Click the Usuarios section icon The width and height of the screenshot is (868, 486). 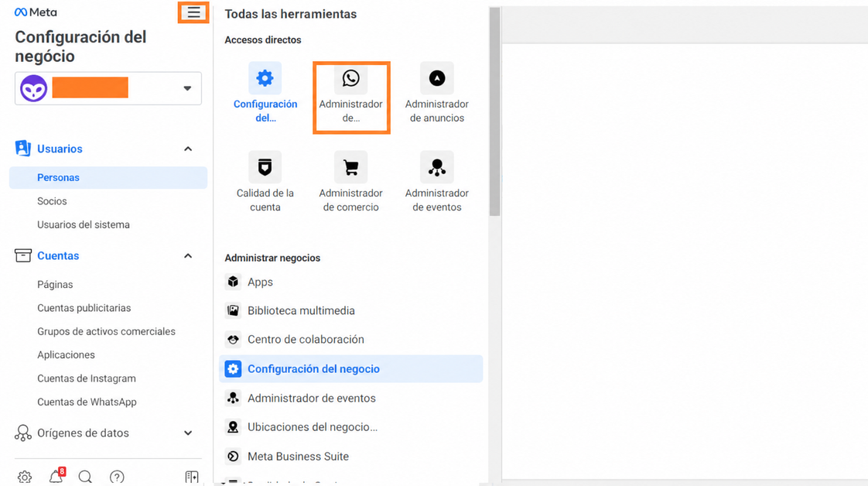(x=22, y=149)
